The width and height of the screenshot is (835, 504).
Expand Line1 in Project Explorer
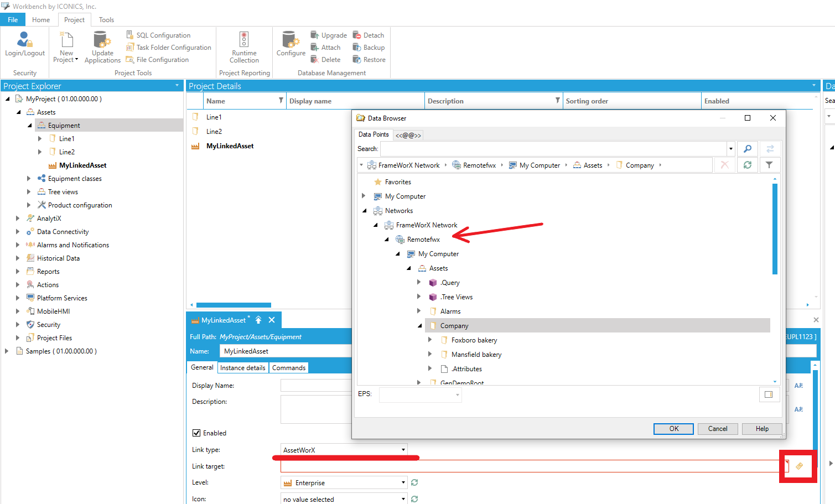pyautogui.click(x=40, y=138)
